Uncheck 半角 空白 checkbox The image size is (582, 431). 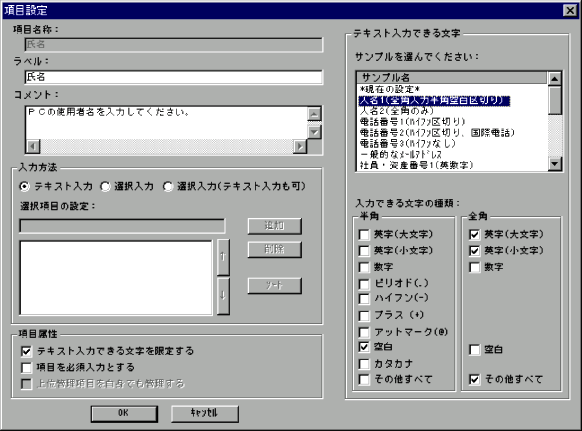(x=364, y=347)
